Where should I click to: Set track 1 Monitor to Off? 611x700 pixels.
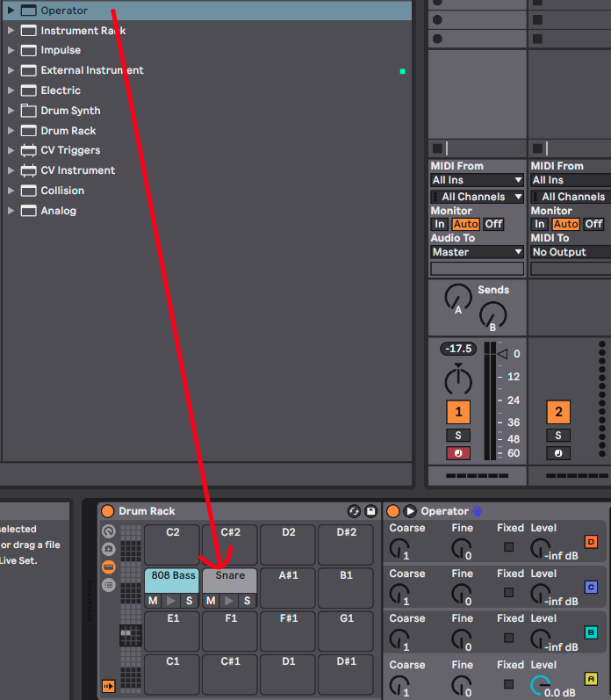[x=493, y=224]
